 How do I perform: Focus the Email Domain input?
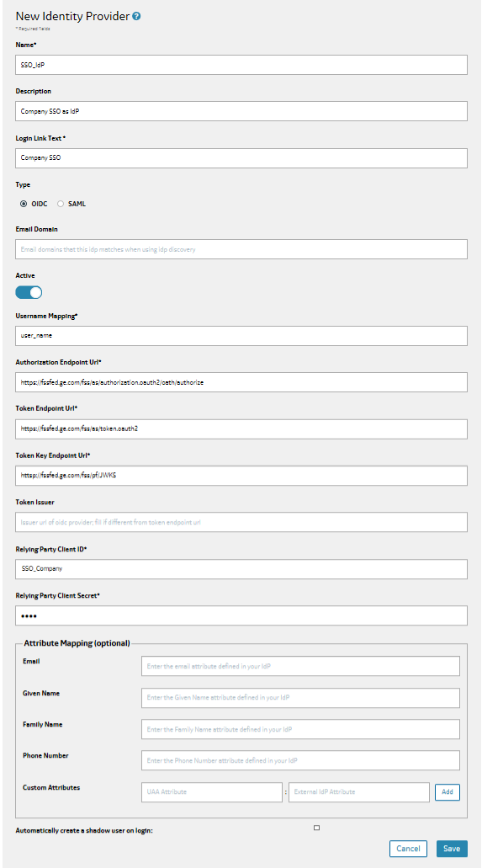tap(241, 249)
